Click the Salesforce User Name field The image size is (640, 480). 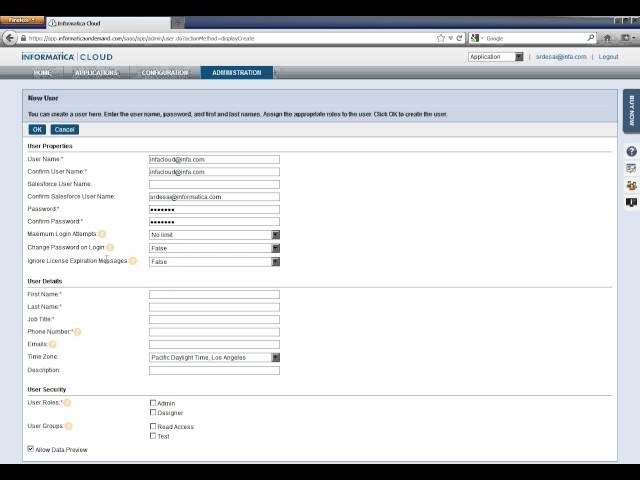click(214, 184)
